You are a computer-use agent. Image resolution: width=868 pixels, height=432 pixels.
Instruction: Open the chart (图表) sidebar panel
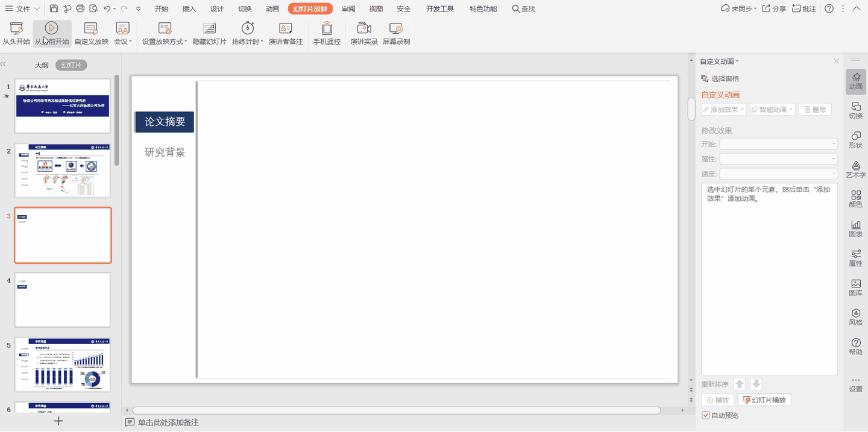[856, 228]
